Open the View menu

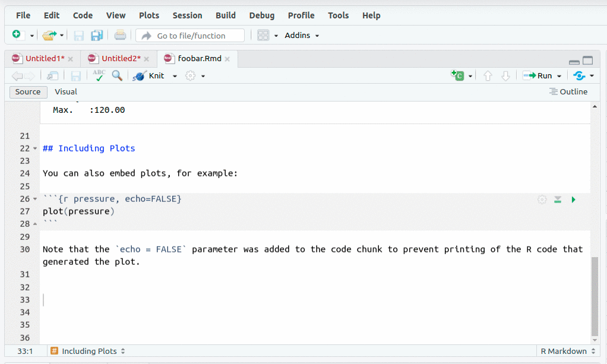[116, 15]
